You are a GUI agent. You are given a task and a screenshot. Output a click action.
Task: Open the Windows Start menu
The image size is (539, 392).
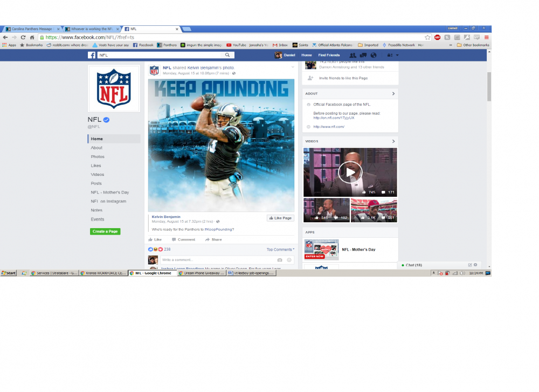pyautogui.click(x=9, y=273)
